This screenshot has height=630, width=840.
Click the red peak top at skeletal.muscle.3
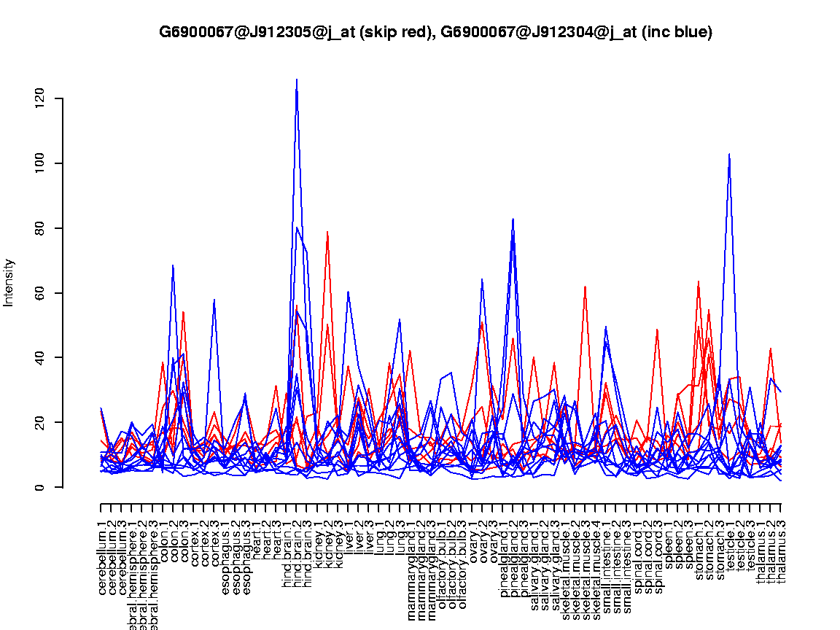point(585,287)
